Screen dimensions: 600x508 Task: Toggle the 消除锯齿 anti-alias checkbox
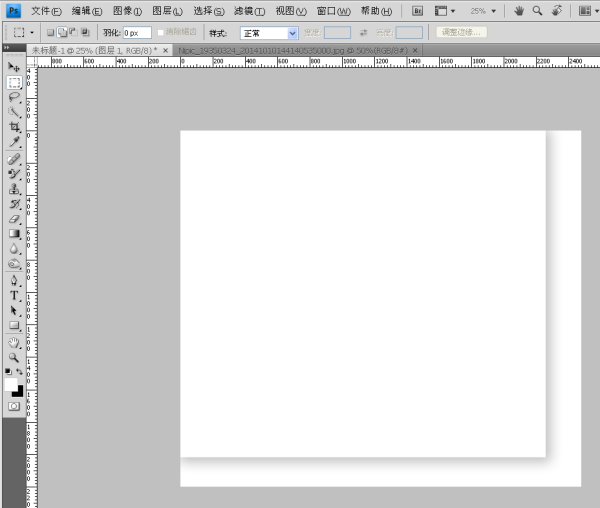[162, 33]
